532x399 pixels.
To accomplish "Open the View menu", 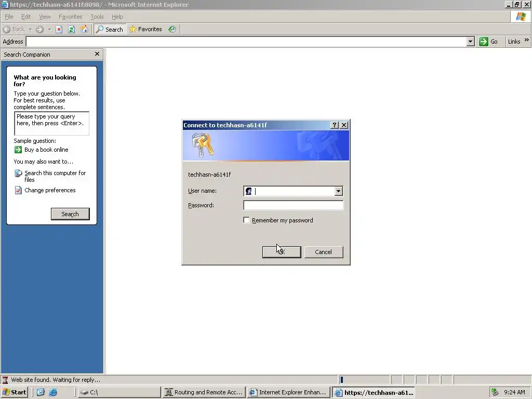I will (45, 17).
